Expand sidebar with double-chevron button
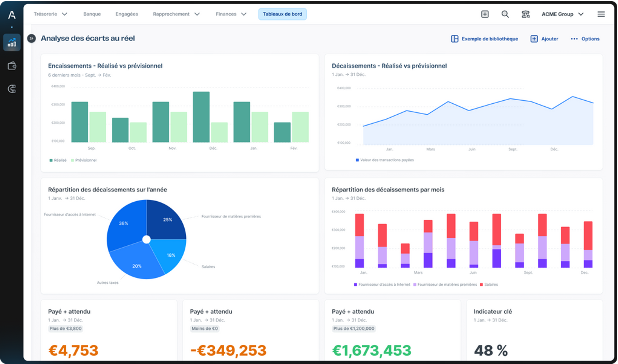This screenshot has height=364, width=618. click(31, 38)
